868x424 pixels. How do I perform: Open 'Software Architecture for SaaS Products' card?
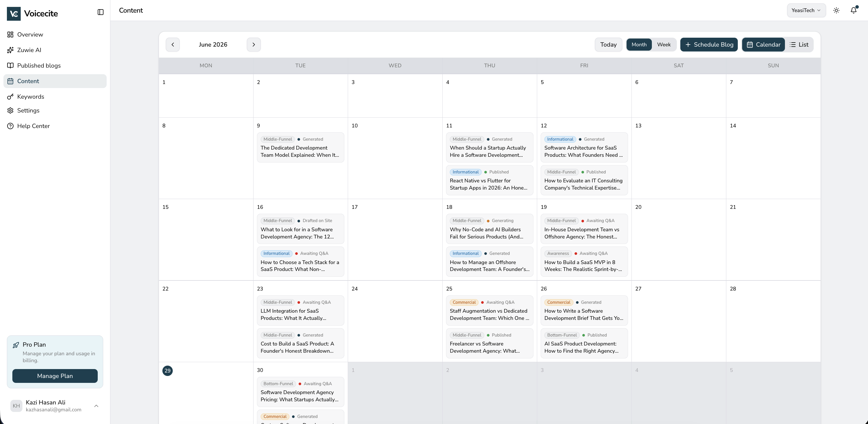coord(584,147)
